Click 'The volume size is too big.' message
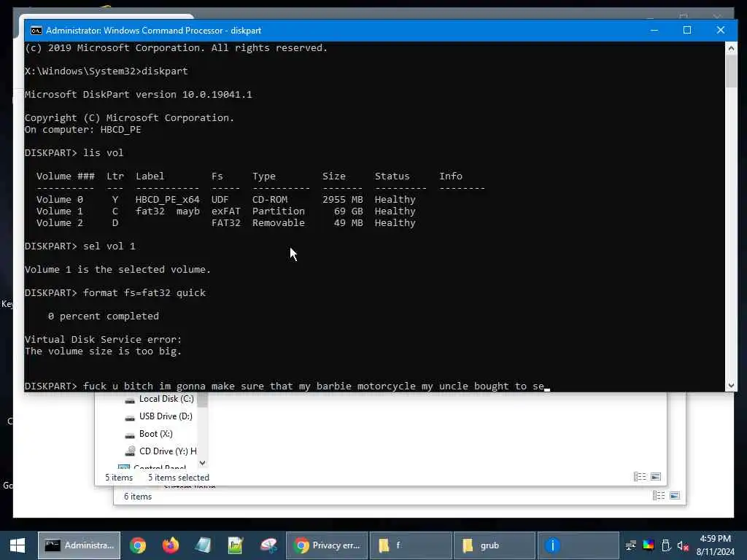Viewport: 747px width, 560px height. tap(103, 351)
